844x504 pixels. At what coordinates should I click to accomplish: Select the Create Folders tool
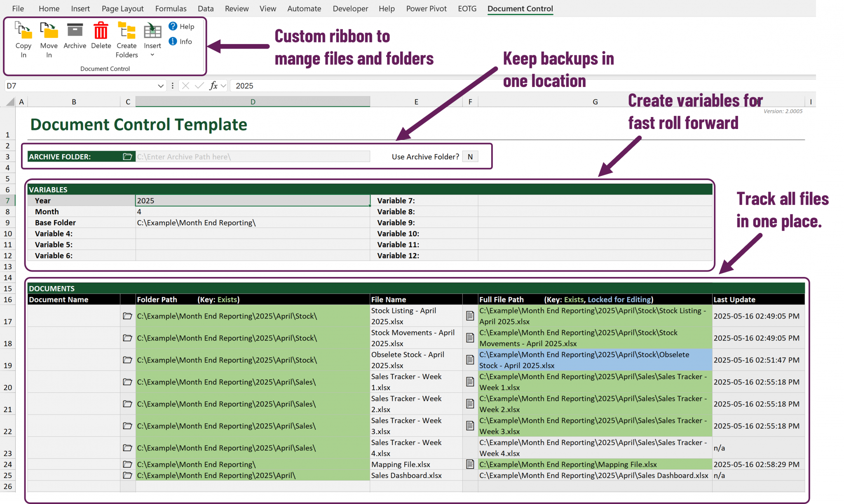pyautogui.click(x=127, y=37)
